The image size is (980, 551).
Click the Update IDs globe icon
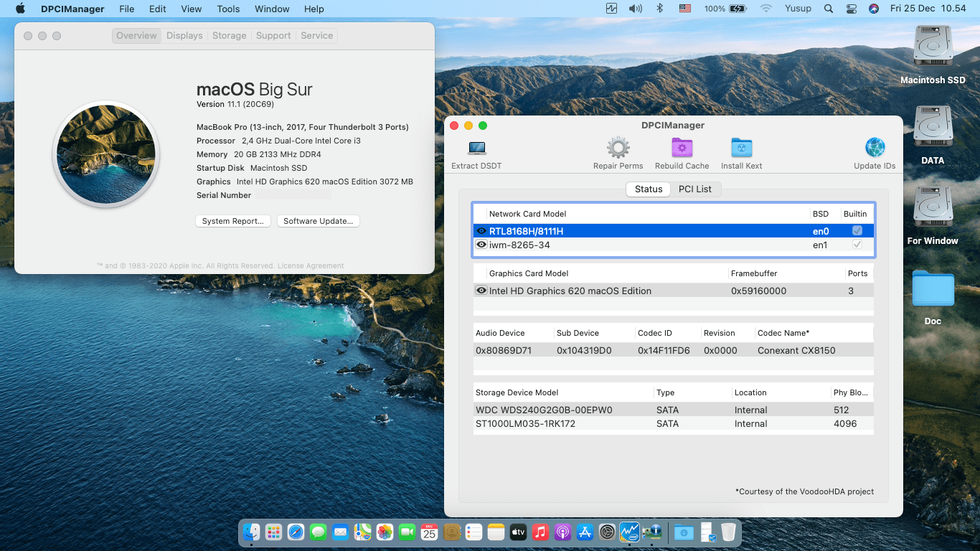[x=875, y=147]
